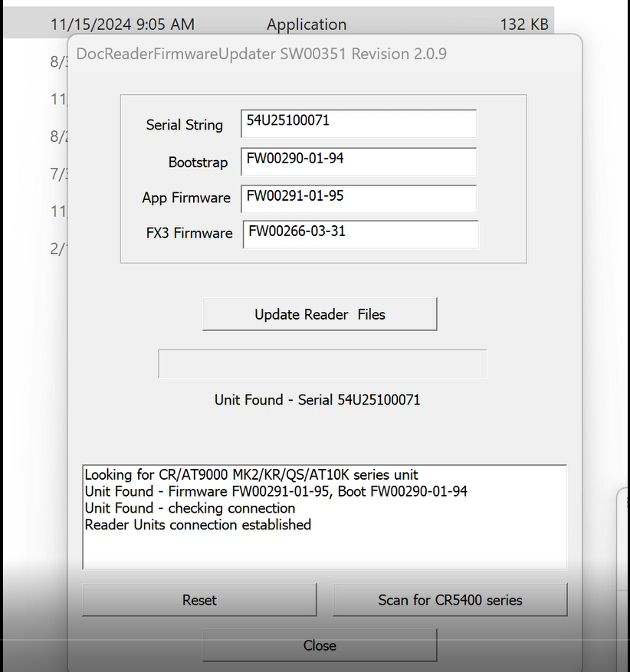
Task: Click the Serial String input field
Action: 358,123
